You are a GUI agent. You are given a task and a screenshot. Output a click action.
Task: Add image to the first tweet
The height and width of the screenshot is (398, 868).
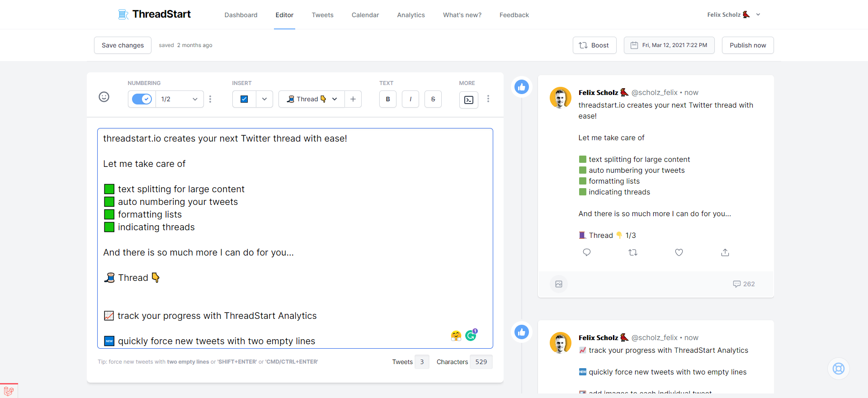(559, 284)
